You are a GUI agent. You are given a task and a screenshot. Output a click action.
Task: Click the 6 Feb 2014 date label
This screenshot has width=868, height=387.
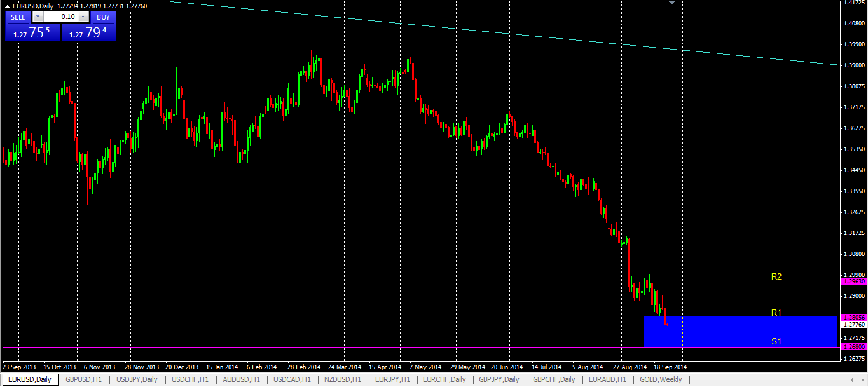tap(263, 367)
